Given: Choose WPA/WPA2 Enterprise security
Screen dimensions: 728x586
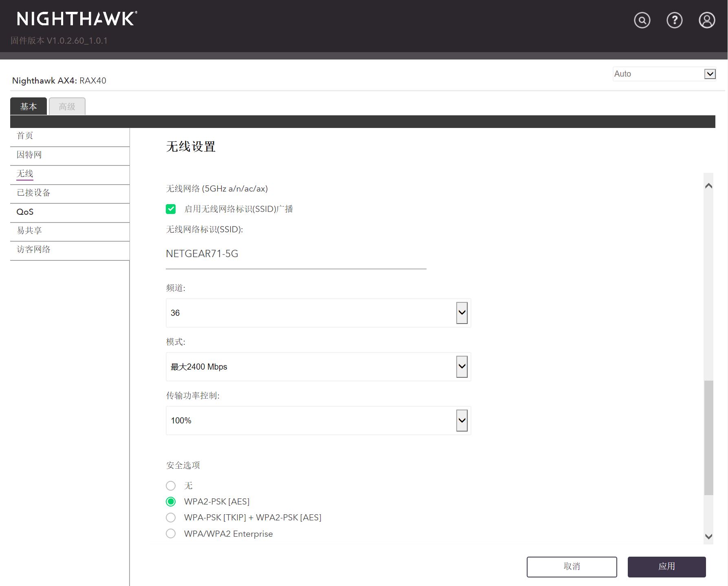Looking at the screenshot, I should [x=171, y=533].
